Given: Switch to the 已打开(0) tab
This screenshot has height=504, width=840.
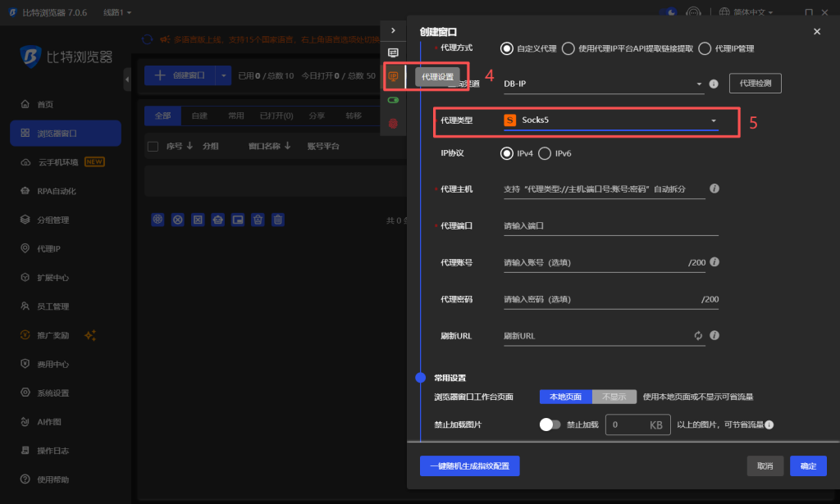Looking at the screenshot, I should click(276, 116).
